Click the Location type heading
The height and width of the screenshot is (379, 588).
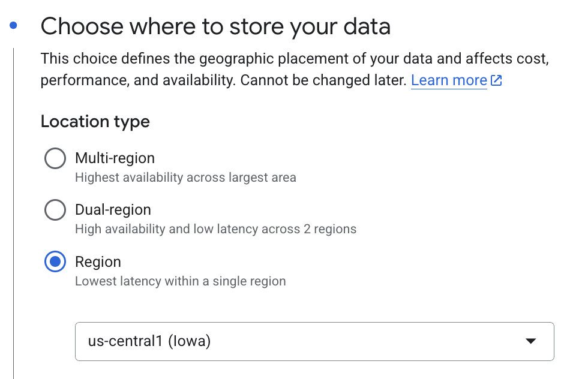coord(95,122)
